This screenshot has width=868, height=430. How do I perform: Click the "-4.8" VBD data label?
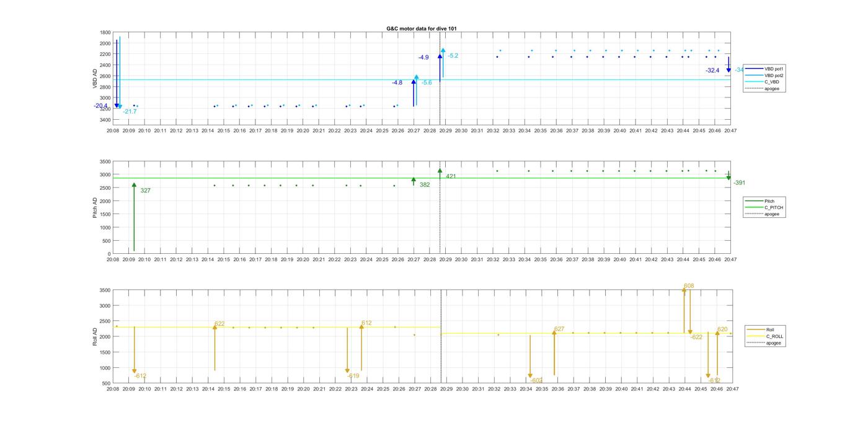click(x=397, y=83)
